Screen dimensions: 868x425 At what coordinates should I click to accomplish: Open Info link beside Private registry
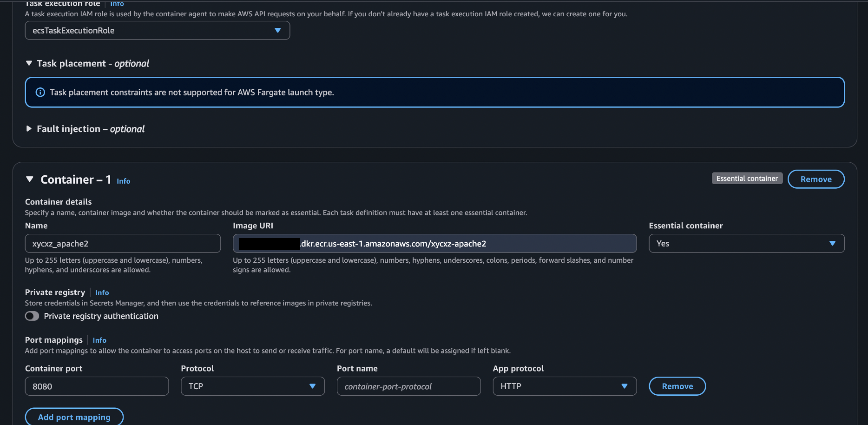coord(102,292)
